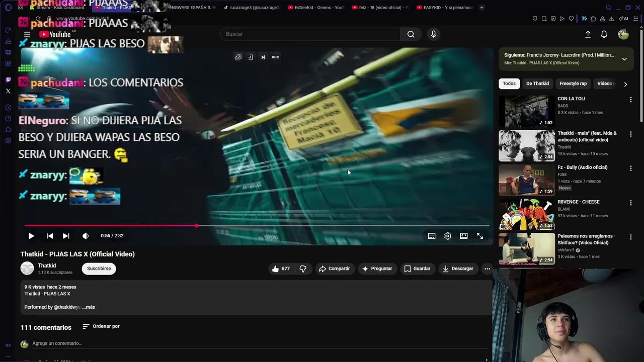
Task: Play the paused video
Action: coord(31,236)
